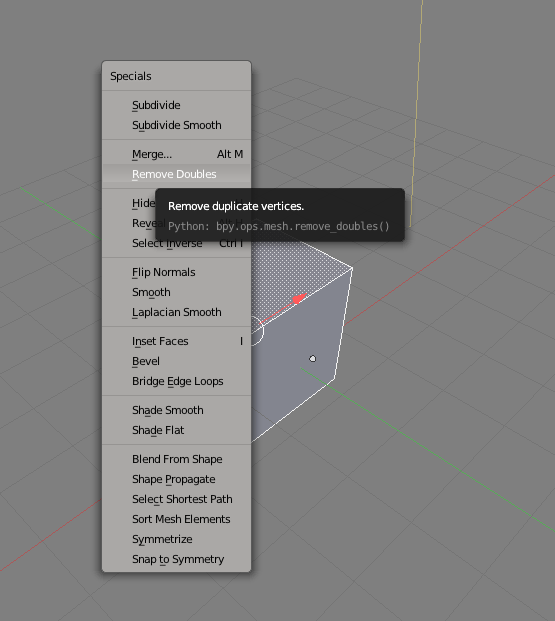Choose Flip Normals

pos(176,272)
